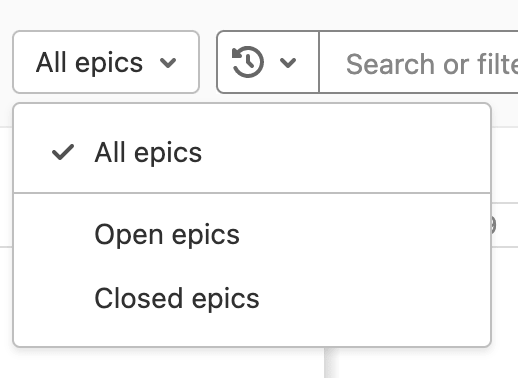Focus the Search or filter field
This screenshot has width=518, height=378.
pos(419,62)
